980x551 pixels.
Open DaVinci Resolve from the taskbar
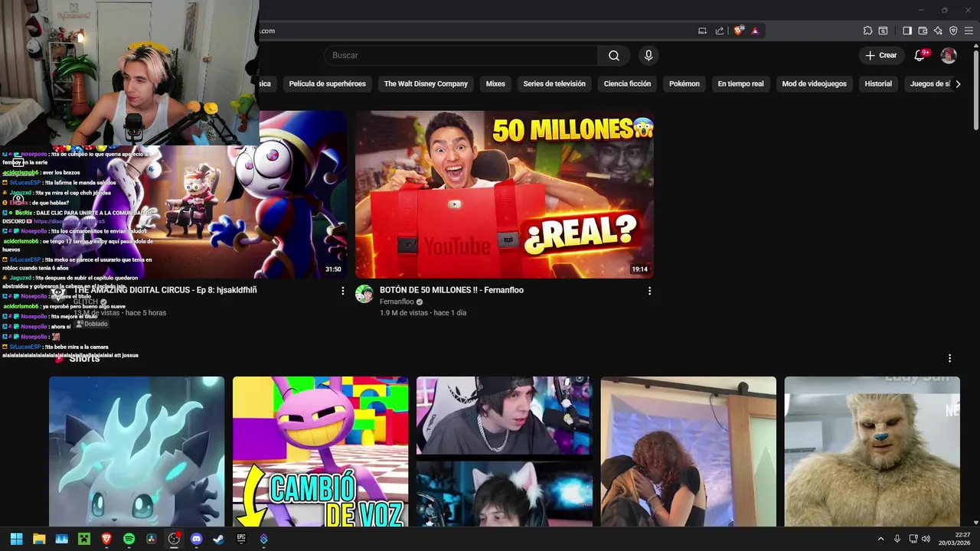151,539
